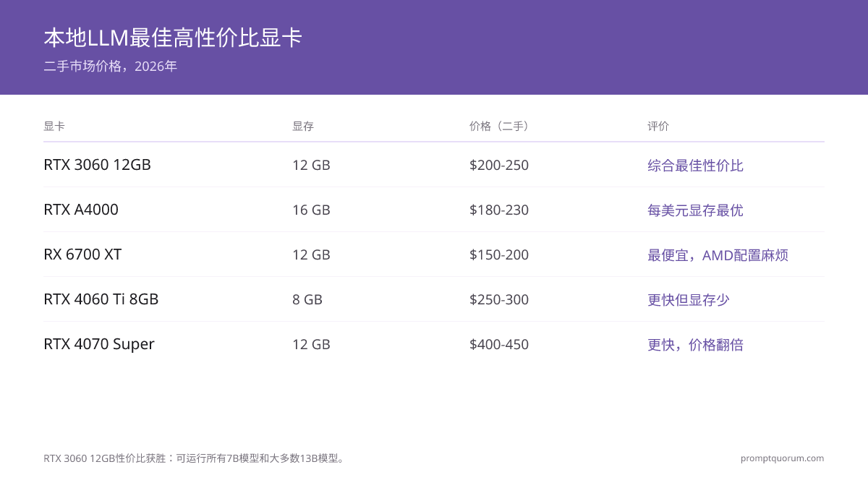Select the RTX 4070 Super cell

pyautogui.click(x=99, y=344)
